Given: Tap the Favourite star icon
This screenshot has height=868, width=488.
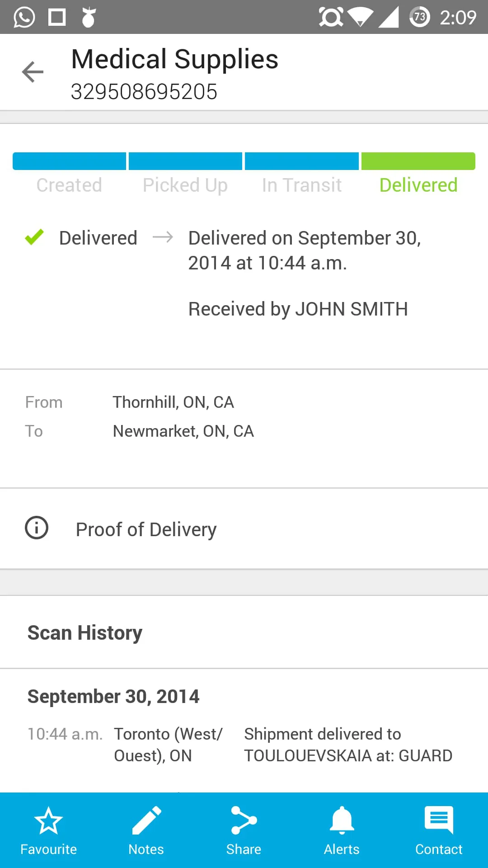Looking at the screenshot, I should (48, 821).
